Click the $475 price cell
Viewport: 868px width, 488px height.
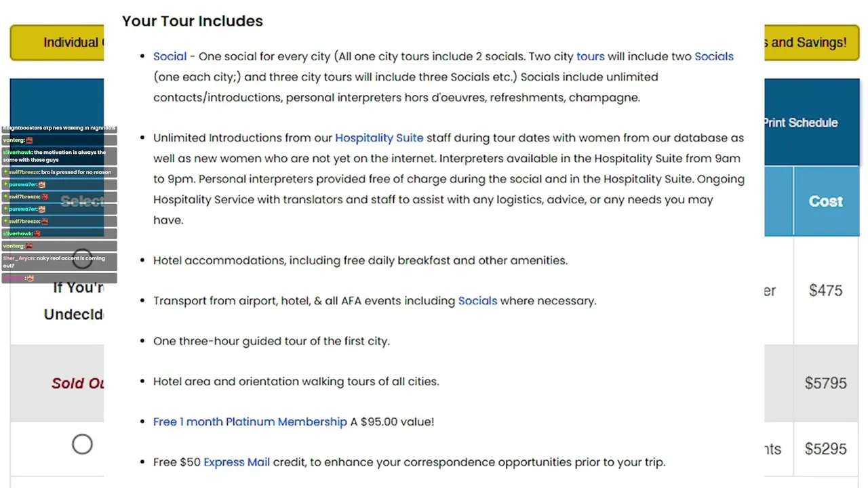pyautogui.click(x=826, y=291)
